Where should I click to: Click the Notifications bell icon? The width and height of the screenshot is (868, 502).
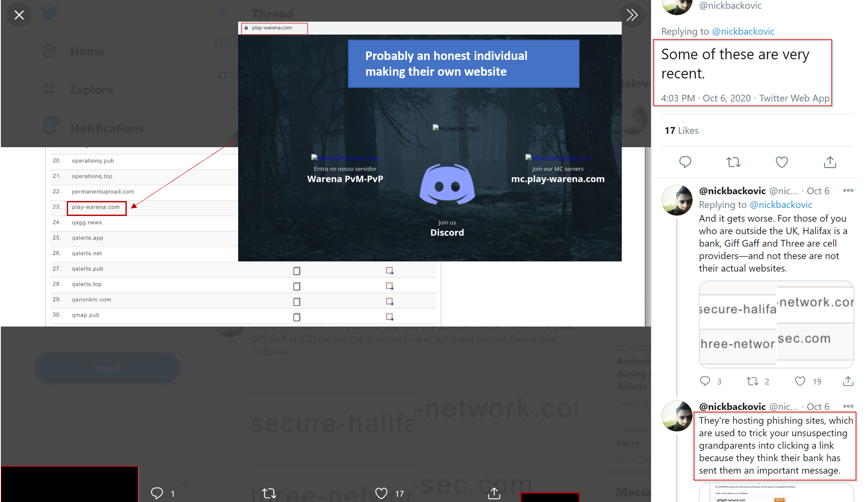[50, 126]
